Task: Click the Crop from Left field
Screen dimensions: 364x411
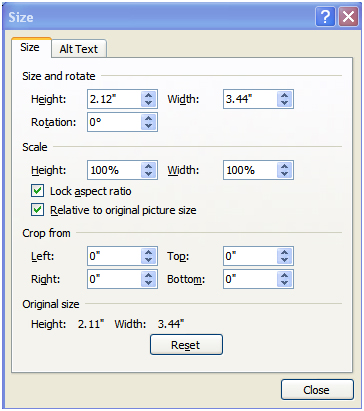Action: 114,256
